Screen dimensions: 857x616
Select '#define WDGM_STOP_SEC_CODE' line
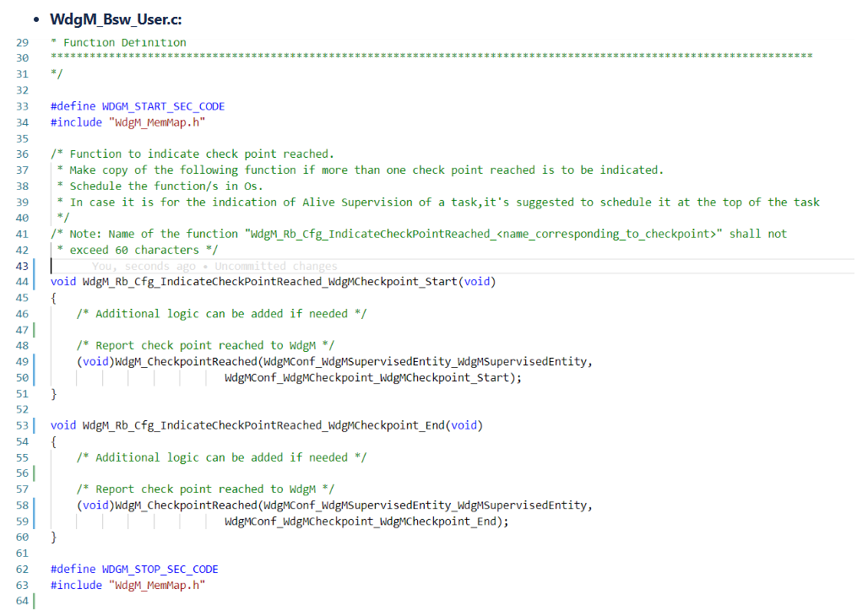point(134,570)
